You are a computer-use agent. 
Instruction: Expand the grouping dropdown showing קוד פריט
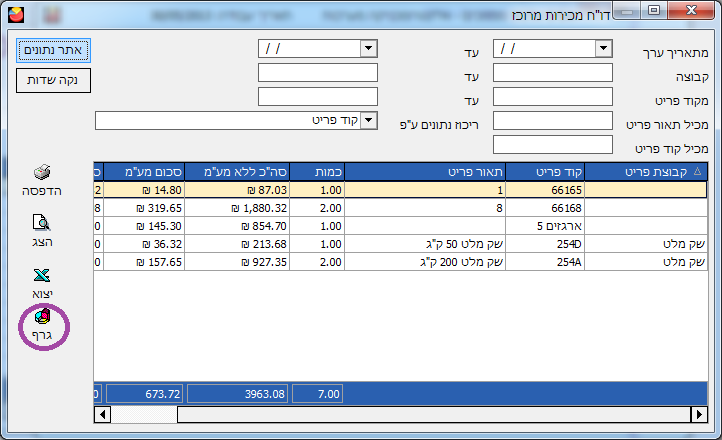(368, 121)
